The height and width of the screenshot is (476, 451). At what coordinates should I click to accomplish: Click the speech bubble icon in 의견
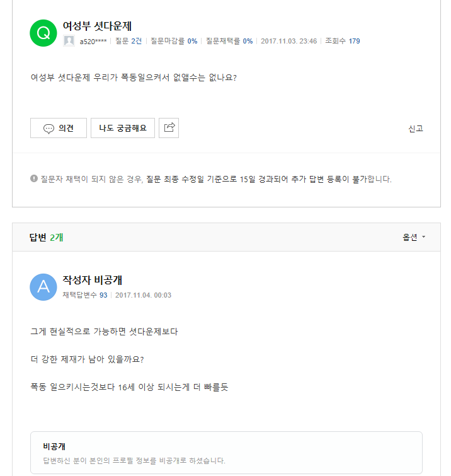coord(49,128)
